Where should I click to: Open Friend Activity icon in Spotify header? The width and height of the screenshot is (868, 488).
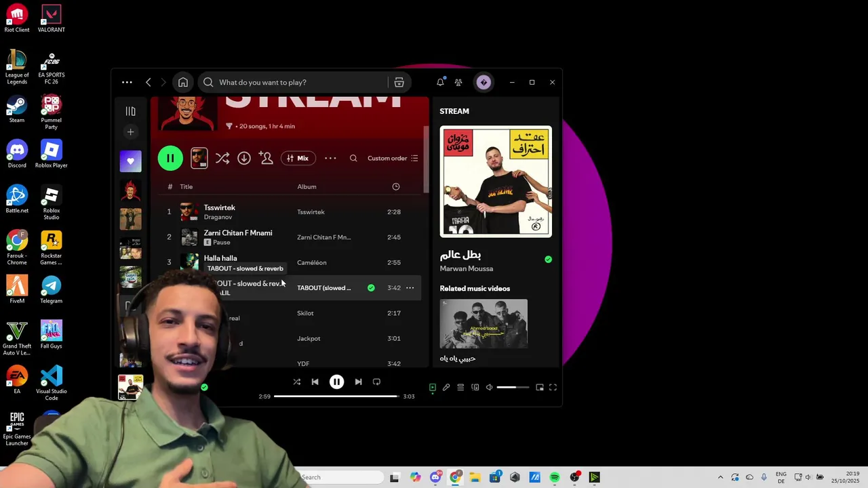tap(458, 82)
